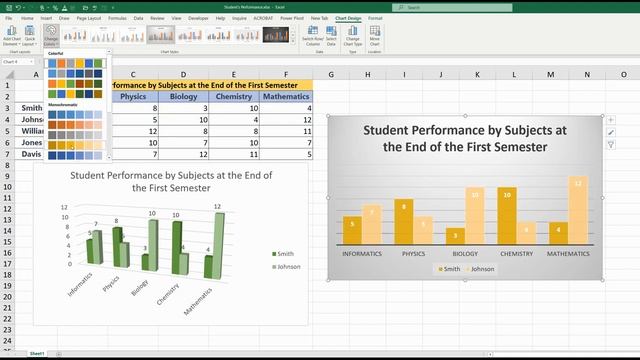The width and height of the screenshot is (640, 360).
Task: Open the Select Data dialog
Action: click(x=331, y=36)
